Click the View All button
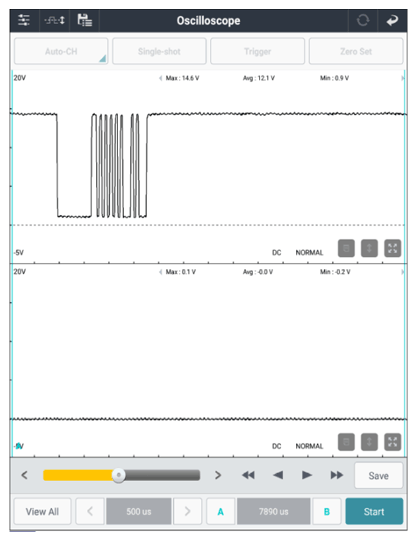The height and width of the screenshot is (541, 417). tap(42, 511)
